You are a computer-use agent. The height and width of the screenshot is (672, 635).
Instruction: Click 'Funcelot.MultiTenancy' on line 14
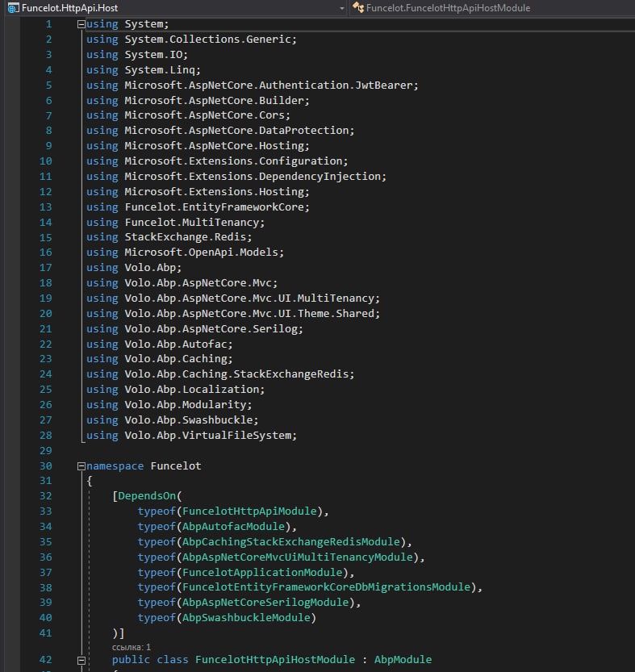pos(192,223)
